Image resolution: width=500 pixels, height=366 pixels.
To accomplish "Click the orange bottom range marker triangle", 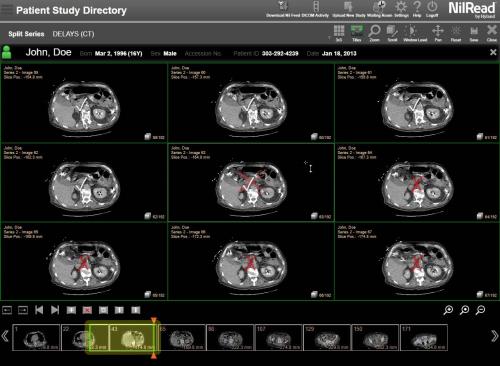I will (154, 356).
